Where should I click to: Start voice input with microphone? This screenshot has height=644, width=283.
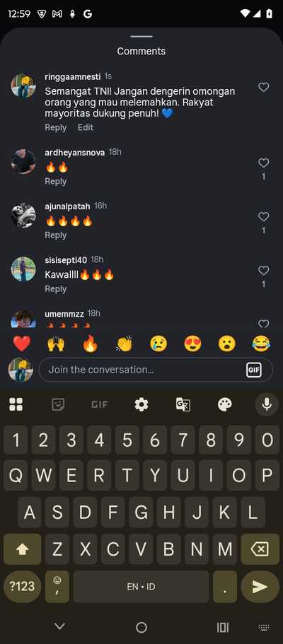267,404
